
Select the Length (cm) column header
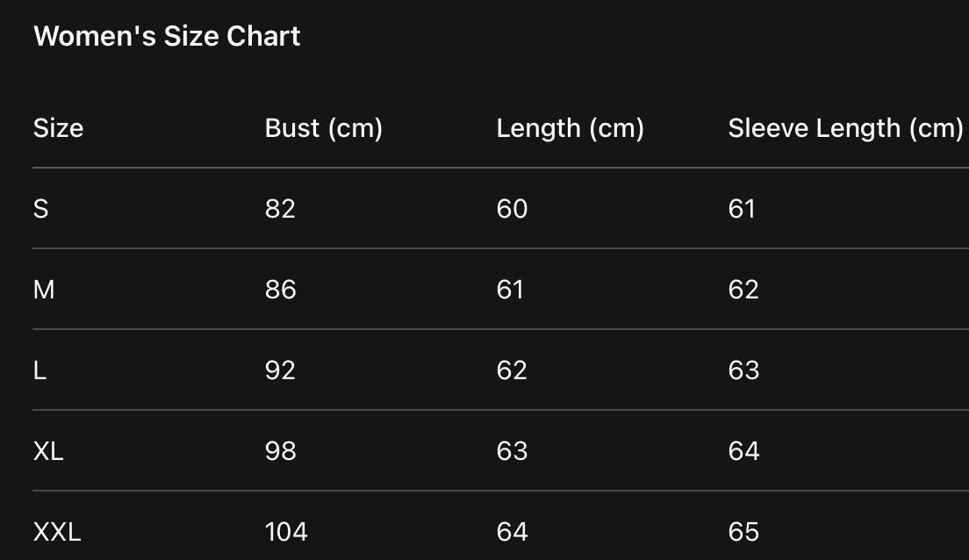pos(570,128)
